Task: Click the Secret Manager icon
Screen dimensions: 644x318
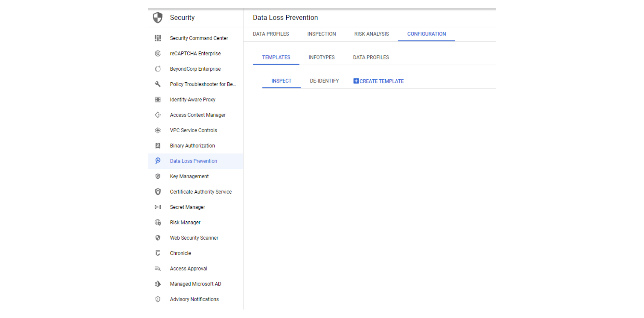Action: [158, 207]
